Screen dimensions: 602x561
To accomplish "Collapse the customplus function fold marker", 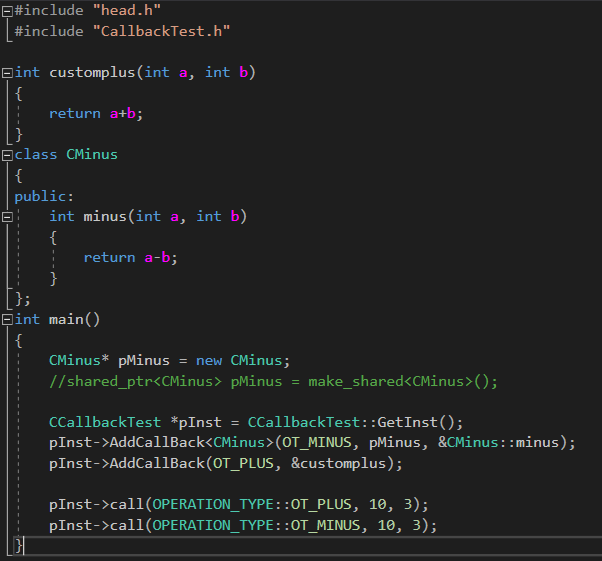I will click(7, 73).
